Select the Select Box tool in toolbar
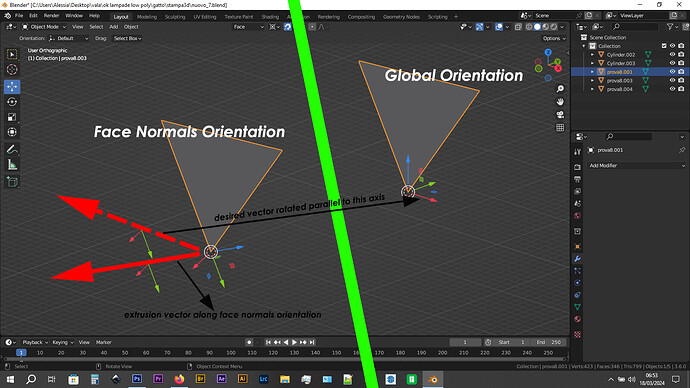This screenshot has width=690, height=388. click(x=12, y=55)
